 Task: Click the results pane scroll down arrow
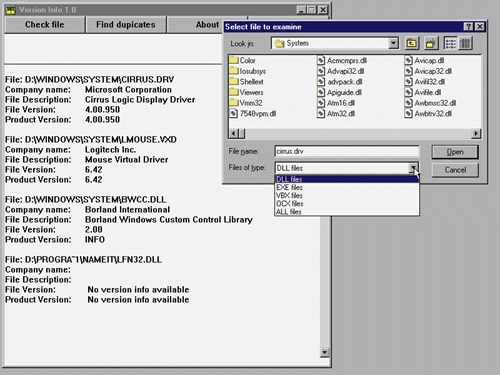[x=324, y=352]
